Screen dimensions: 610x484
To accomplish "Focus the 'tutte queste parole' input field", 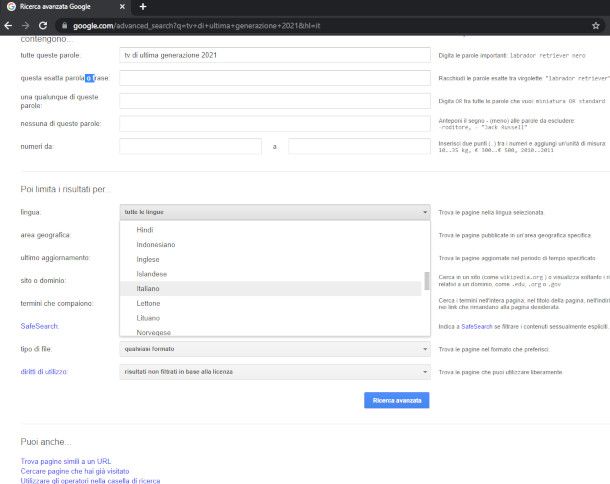I will 275,55.
